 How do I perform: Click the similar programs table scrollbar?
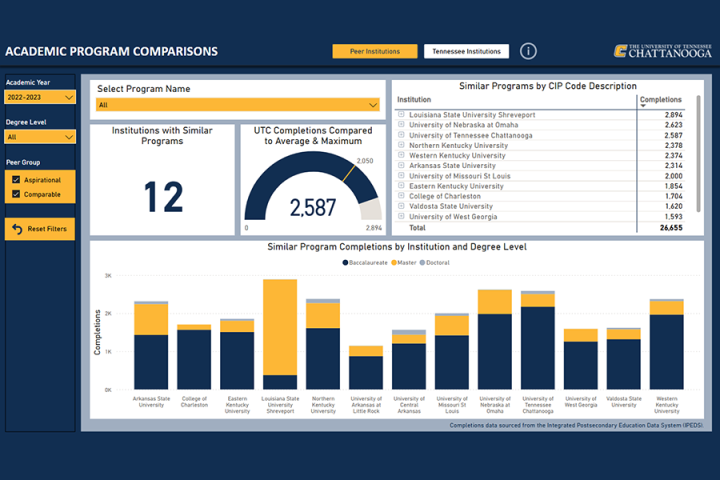(698, 153)
